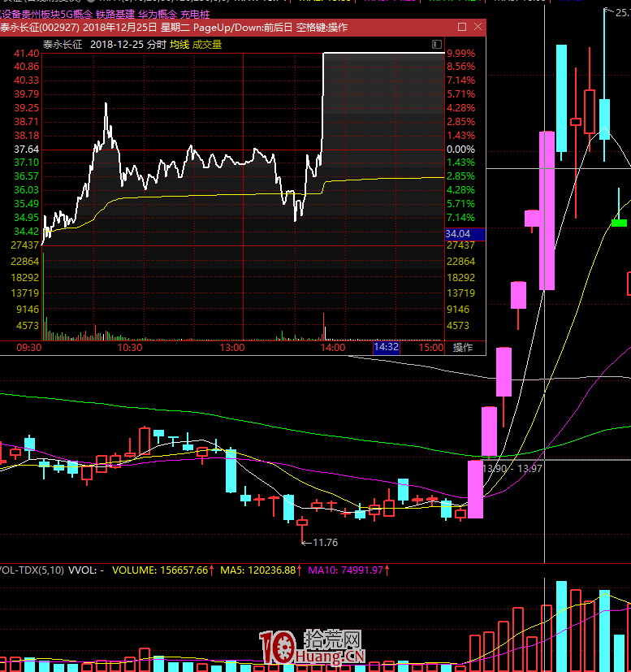Click the 0.00% percentage axis label
The image size is (631, 672).
coord(461,150)
